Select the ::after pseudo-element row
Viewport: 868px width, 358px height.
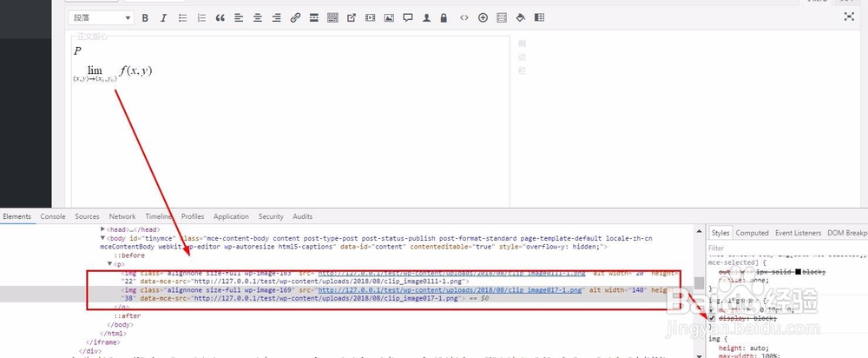128,315
